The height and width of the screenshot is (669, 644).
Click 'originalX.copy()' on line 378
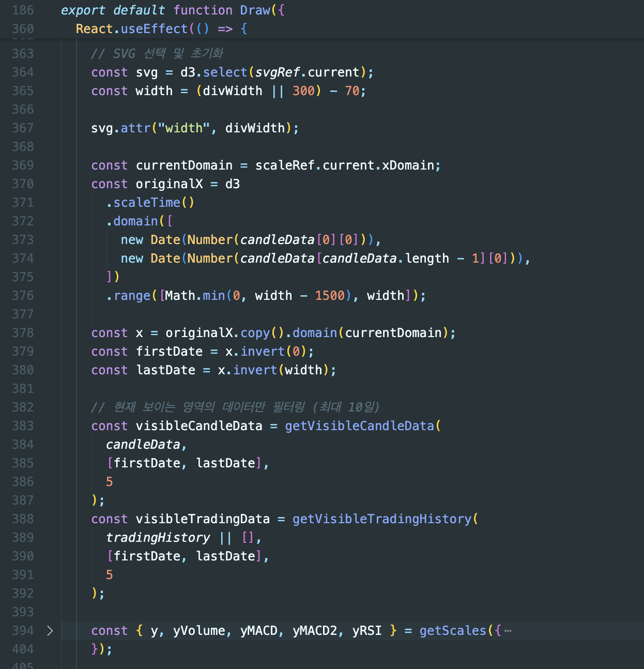225,332
